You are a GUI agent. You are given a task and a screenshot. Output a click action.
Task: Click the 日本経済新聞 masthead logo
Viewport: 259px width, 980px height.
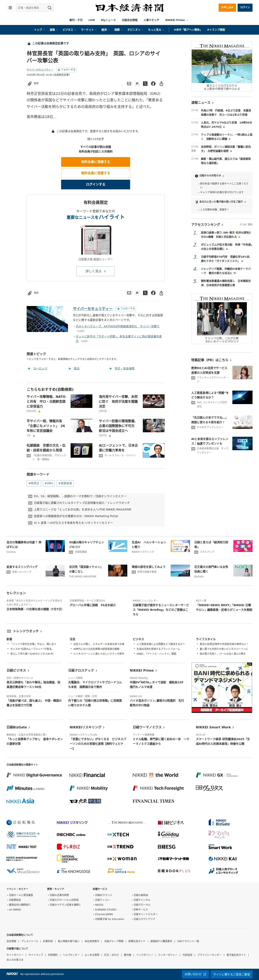pyautogui.click(x=129, y=8)
